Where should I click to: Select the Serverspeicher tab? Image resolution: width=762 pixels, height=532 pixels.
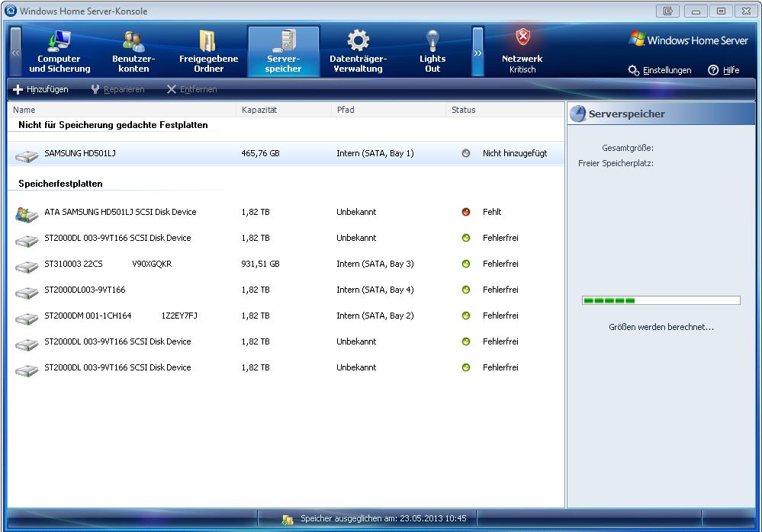(x=283, y=51)
